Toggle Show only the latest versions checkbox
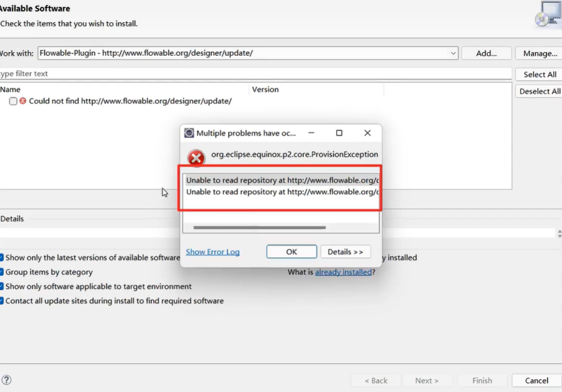Viewport: 562px width, 392px height. tap(1, 258)
